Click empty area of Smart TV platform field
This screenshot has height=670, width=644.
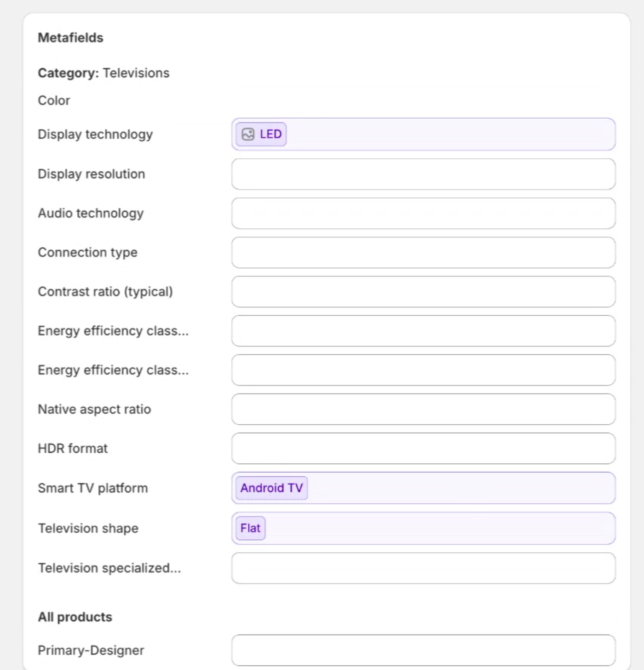[x=460, y=488]
